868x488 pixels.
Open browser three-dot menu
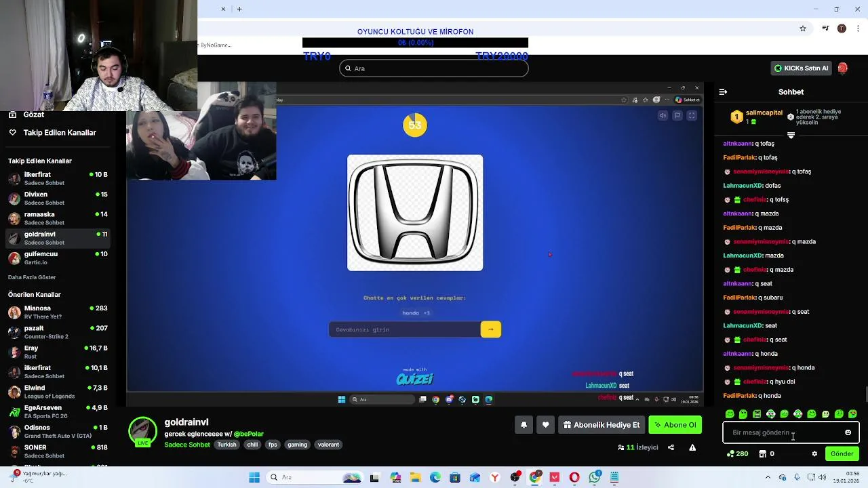pyautogui.click(x=857, y=28)
